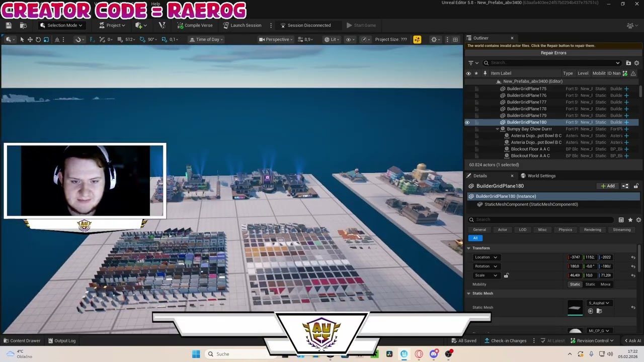
Task: Toggle the scale ratio lock
Action: (x=506, y=276)
